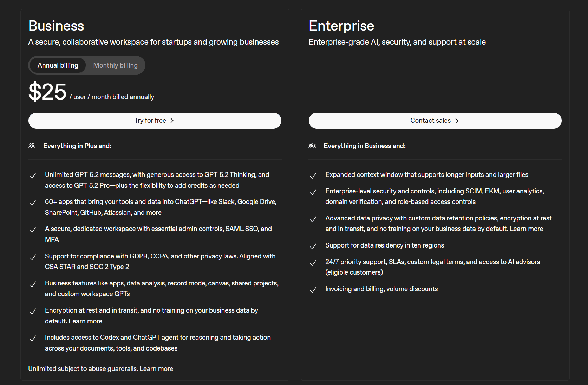This screenshot has width=588, height=385.
Task: Click the three-person icon beside Everything in Business
Action: pyautogui.click(x=312, y=146)
